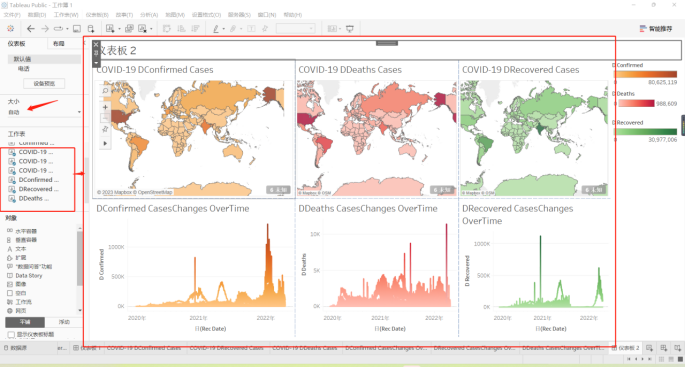
Task: Open the fit combo box in toolbar
Action: pyautogui.click(x=296, y=28)
